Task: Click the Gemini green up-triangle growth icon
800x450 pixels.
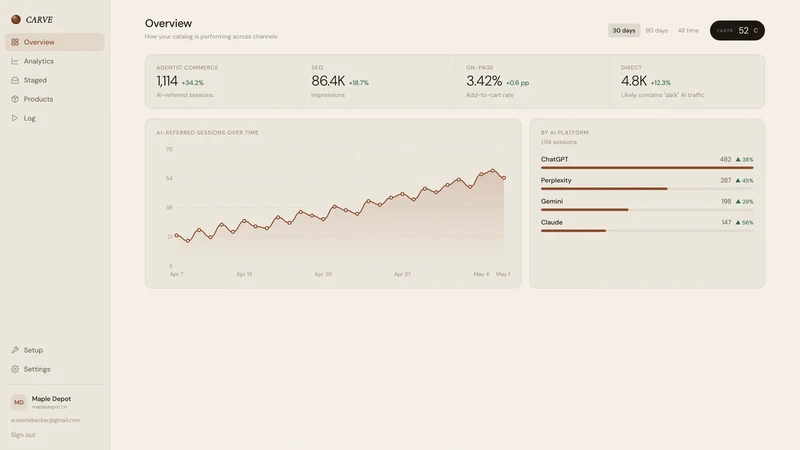Action: tap(738, 202)
